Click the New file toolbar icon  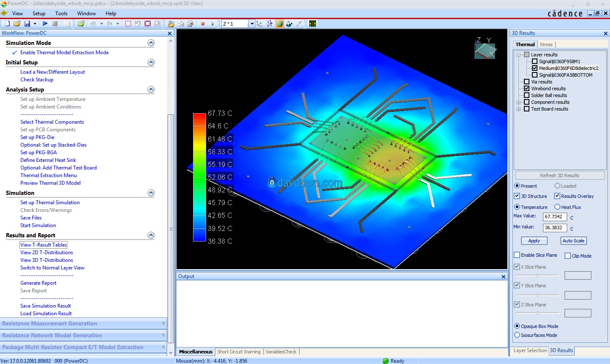[x=7, y=24]
